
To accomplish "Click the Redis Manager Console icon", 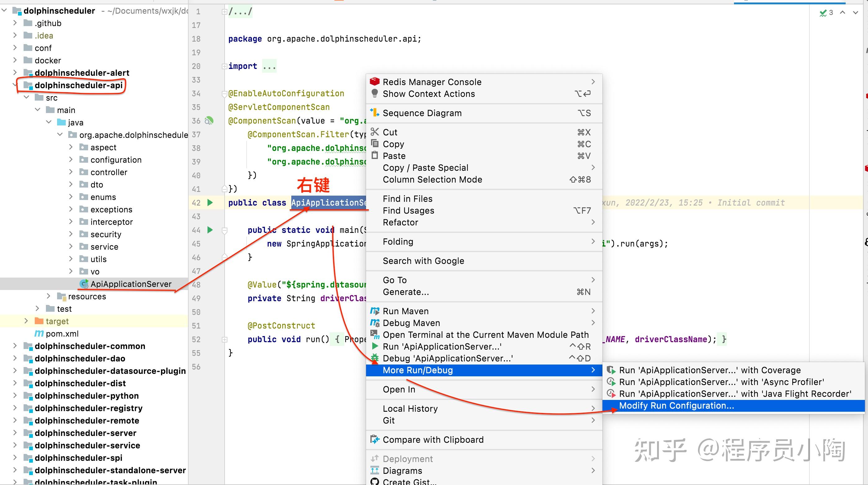I will pyautogui.click(x=375, y=82).
